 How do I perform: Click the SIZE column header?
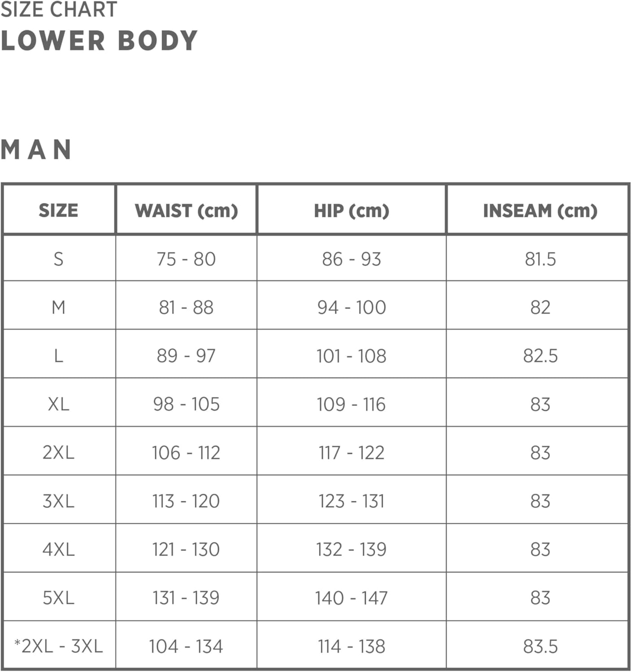[x=59, y=210]
